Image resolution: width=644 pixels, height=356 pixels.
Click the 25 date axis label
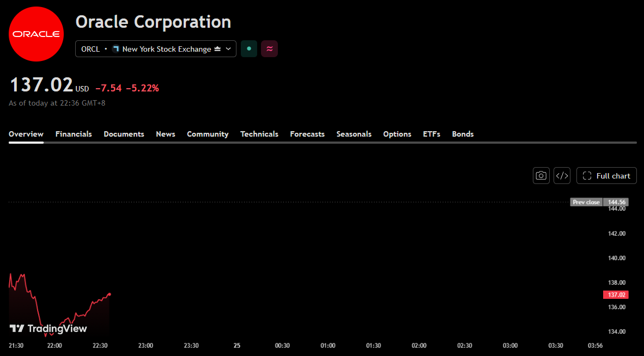coord(236,345)
